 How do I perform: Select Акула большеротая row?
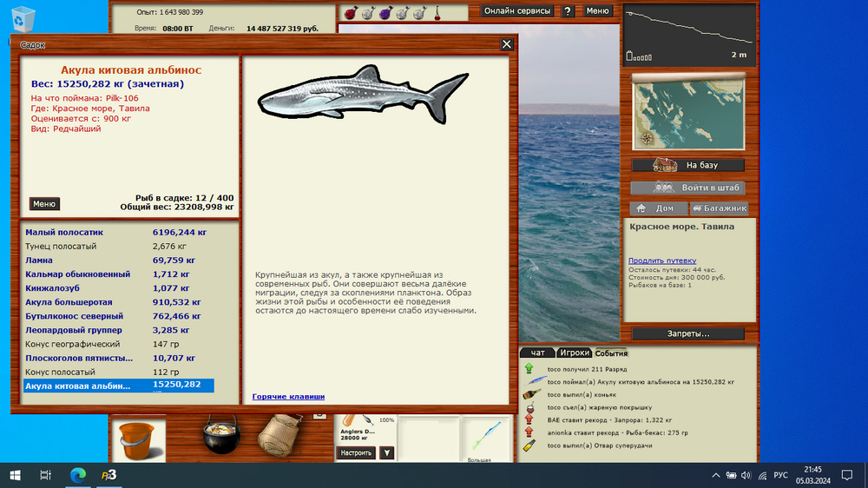coord(118,302)
